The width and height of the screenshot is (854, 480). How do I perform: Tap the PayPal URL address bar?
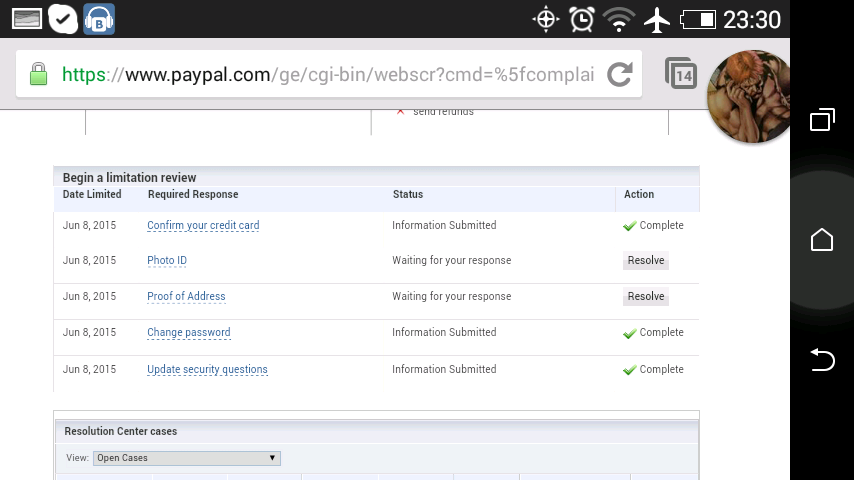[328, 74]
